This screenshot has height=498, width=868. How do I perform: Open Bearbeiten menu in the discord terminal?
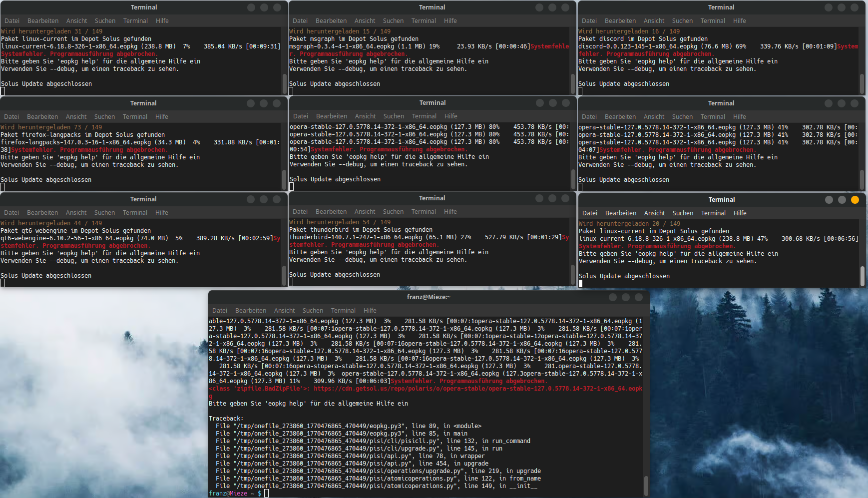pyautogui.click(x=620, y=21)
